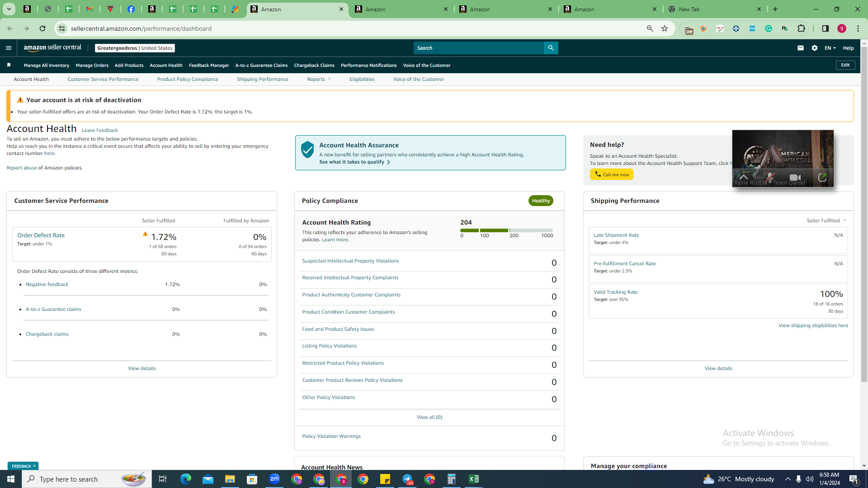This screenshot has width=868, height=488.
Task: Bookmark this page with the star icon
Action: tap(665, 28)
